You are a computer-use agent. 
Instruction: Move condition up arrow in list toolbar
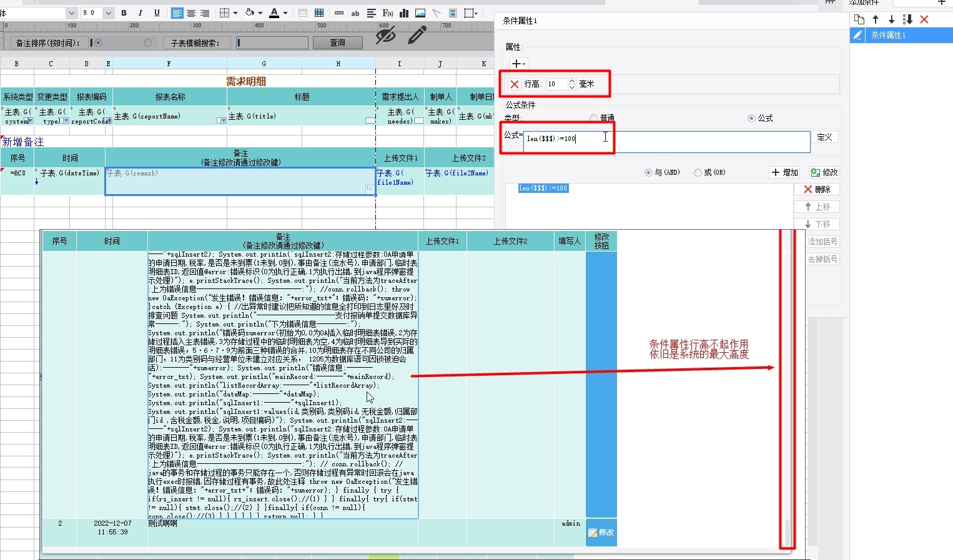tap(876, 19)
